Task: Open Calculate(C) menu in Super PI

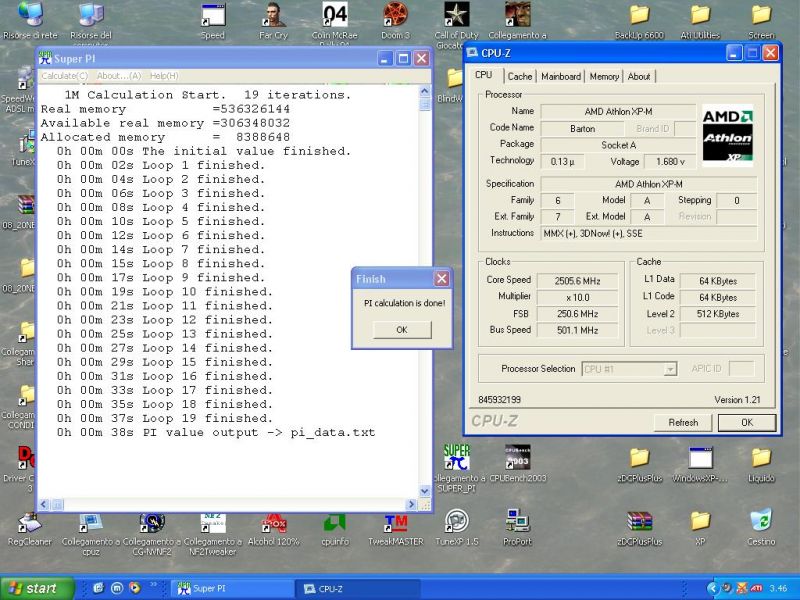Action: click(x=64, y=76)
